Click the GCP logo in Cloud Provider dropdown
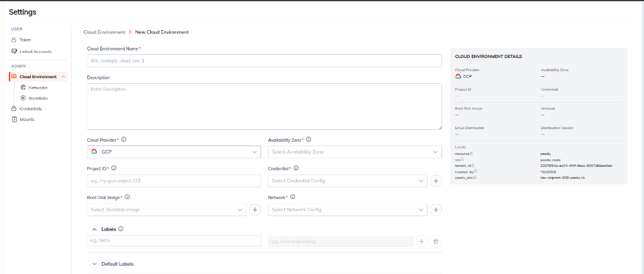This screenshot has height=274, width=644. [94, 152]
